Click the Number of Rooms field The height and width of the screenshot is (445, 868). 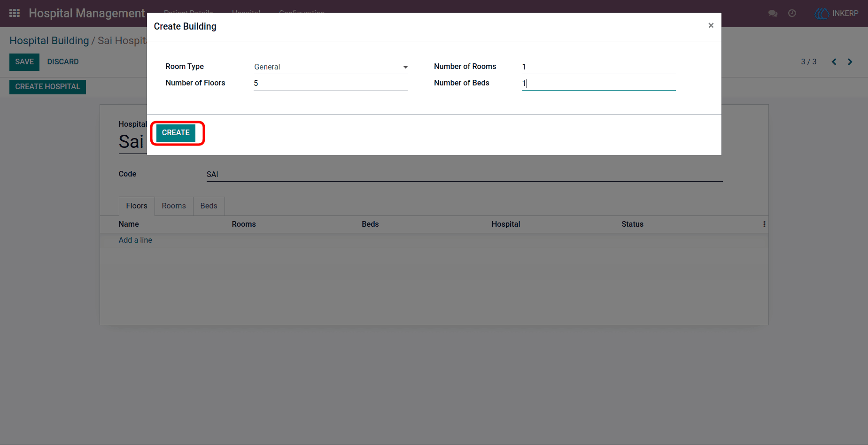point(599,67)
